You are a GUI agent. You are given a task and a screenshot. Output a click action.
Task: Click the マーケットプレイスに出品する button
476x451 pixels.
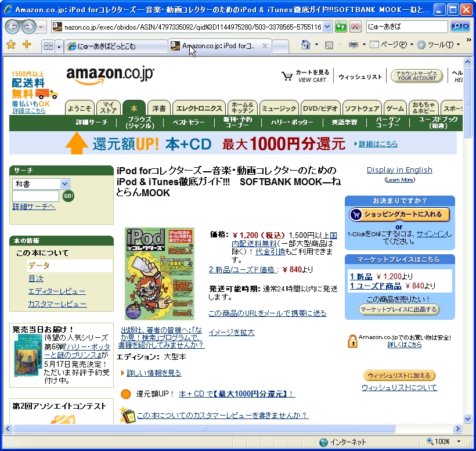[x=399, y=309]
